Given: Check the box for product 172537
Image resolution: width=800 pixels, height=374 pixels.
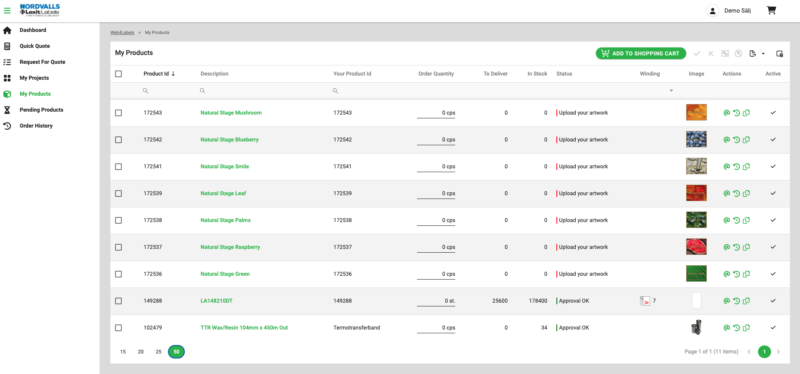Looking at the screenshot, I should click(x=118, y=247).
